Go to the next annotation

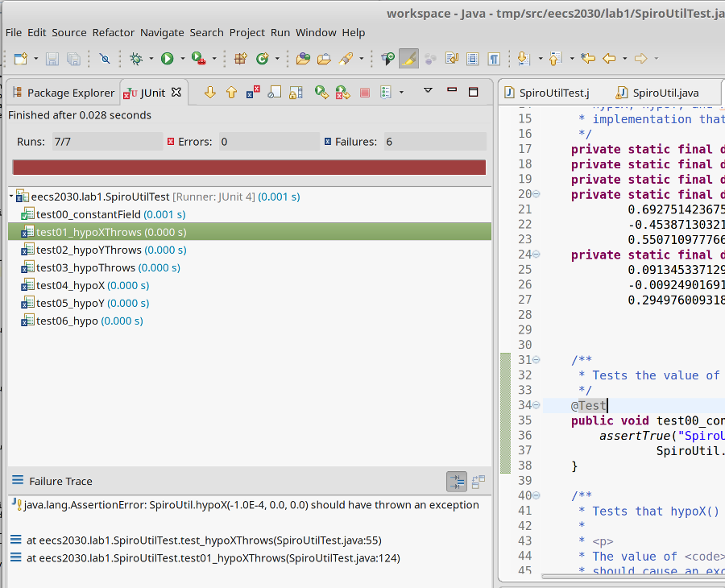pyautogui.click(x=524, y=59)
